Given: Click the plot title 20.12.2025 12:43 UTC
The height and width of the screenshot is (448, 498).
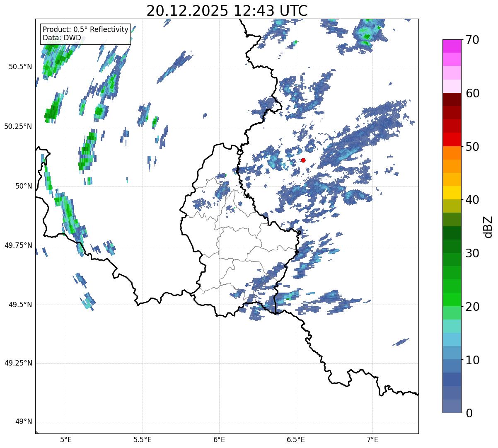Looking at the screenshot, I should [x=227, y=11].
